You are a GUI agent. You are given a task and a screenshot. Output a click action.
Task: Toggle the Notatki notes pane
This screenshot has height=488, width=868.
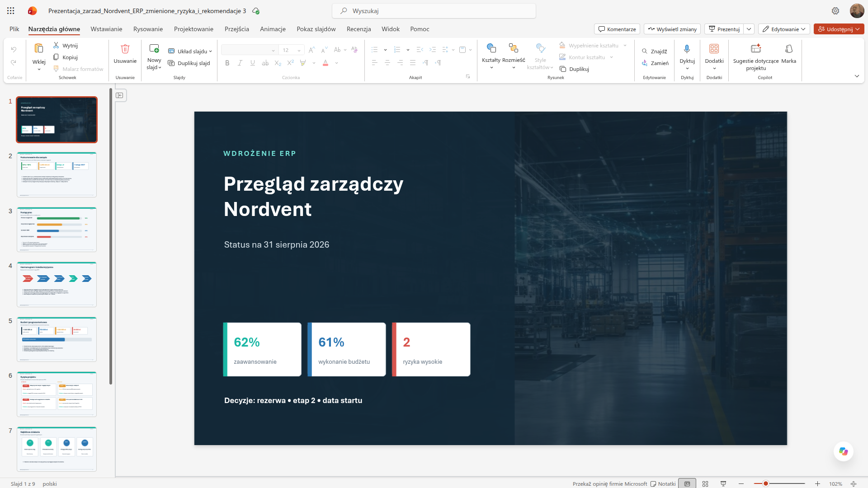click(663, 483)
